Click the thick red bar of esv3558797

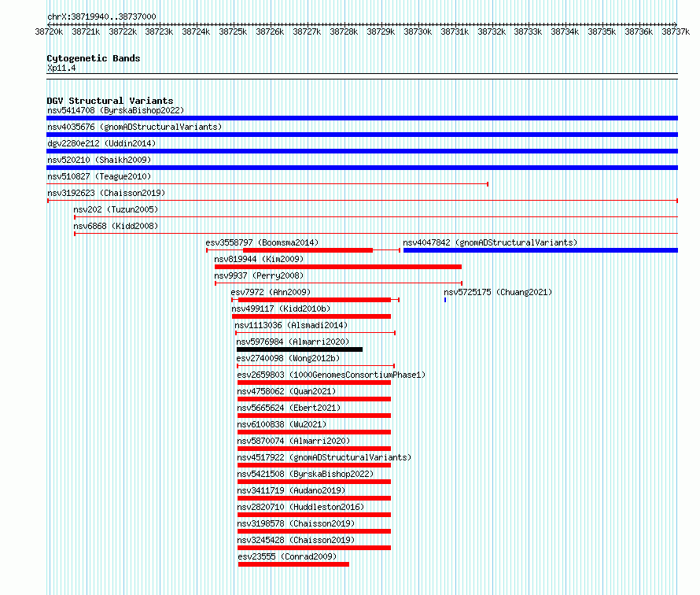308,250
